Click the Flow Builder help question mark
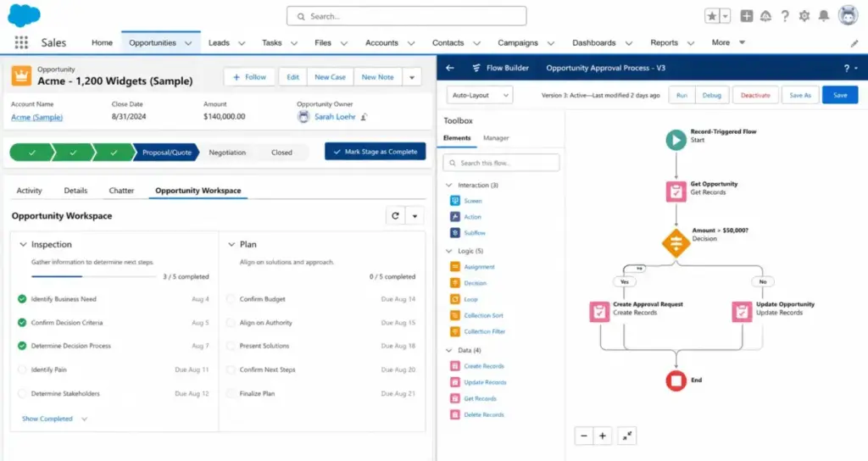This screenshot has width=868, height=461. (847, 68)
